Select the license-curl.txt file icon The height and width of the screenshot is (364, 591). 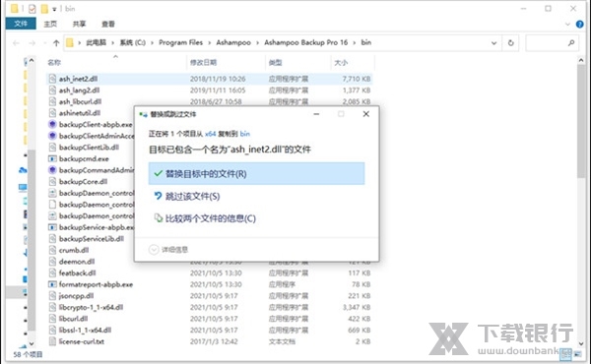(53, 341)
